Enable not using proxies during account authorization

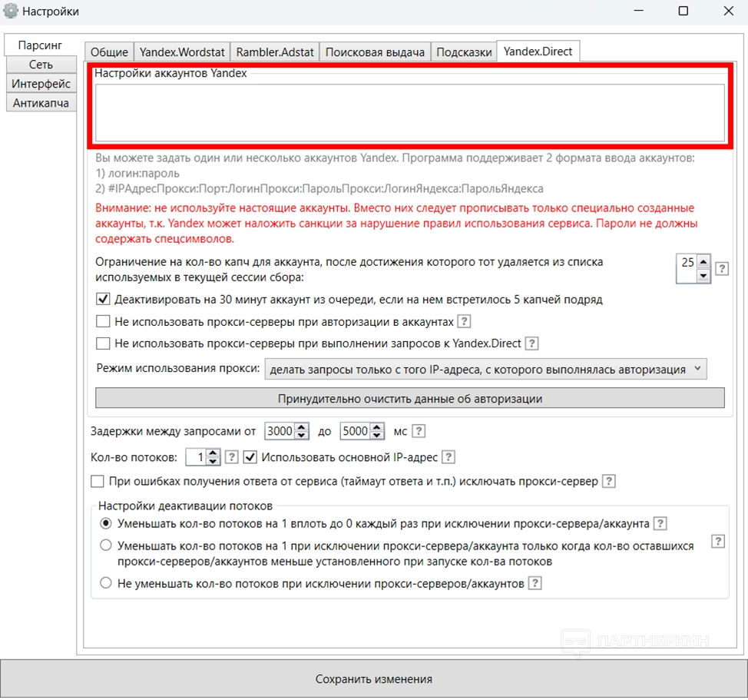click(103, 321)
